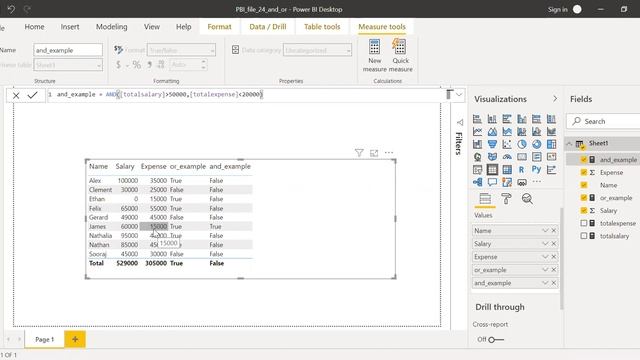Expand the formula bar chevron
Screen dimensions: 640x360
click(459, 95)
